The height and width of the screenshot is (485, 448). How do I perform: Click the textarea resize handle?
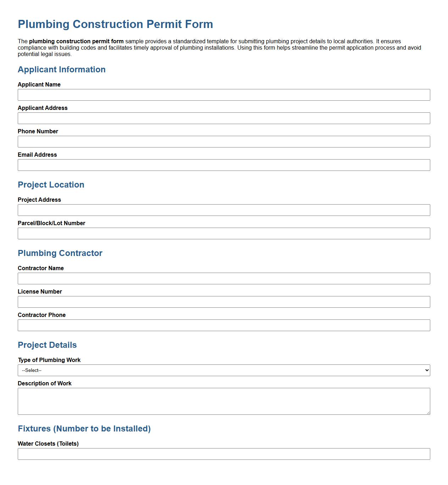click(x=428, y=412)
